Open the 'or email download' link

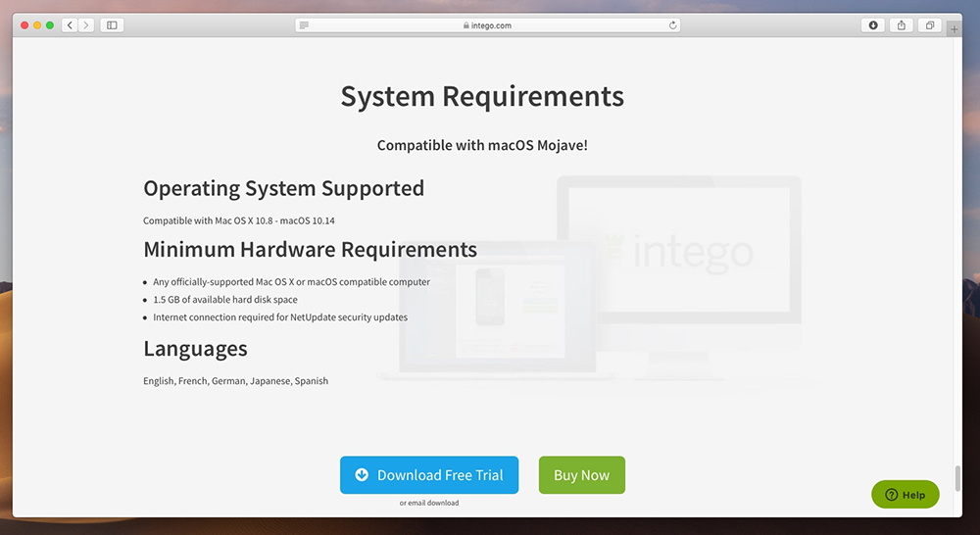(429, 503)
